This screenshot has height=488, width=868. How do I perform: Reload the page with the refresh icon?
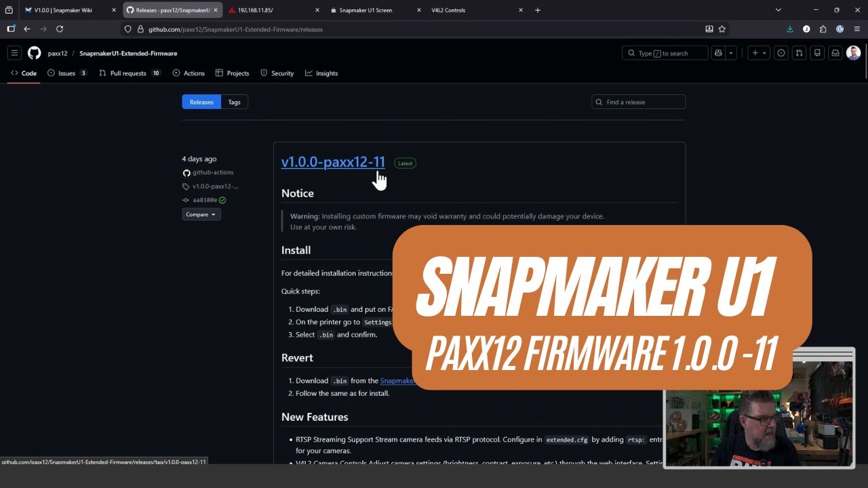tap(60, 29)
